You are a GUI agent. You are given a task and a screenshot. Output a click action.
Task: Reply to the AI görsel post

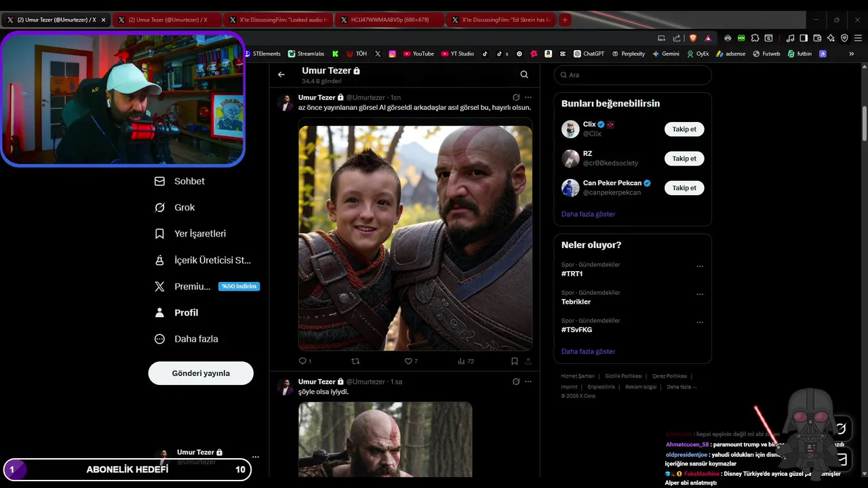point(304,361)
